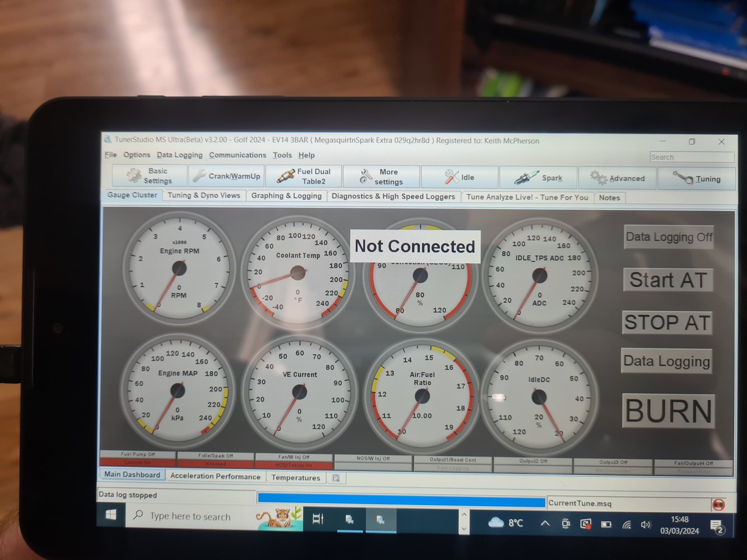747x560 pixels.
Task: Click the Fidle/Spark Off indicator
Action: pos(216,456)
